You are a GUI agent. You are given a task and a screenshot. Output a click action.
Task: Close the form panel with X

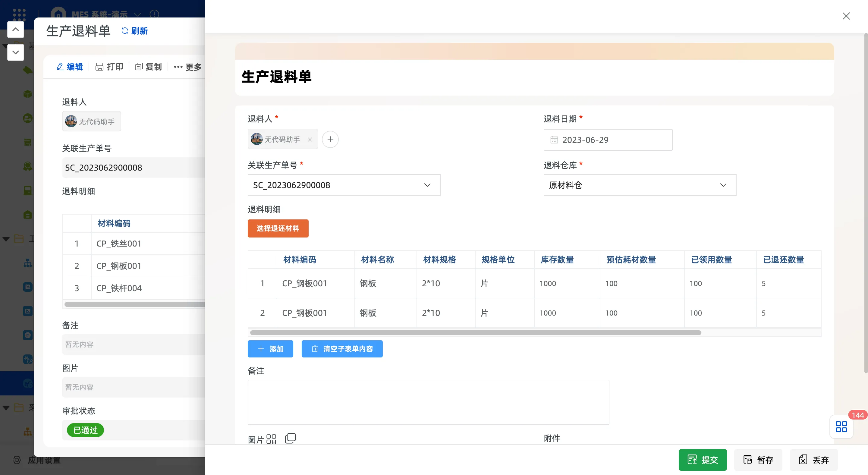(846, 16)
